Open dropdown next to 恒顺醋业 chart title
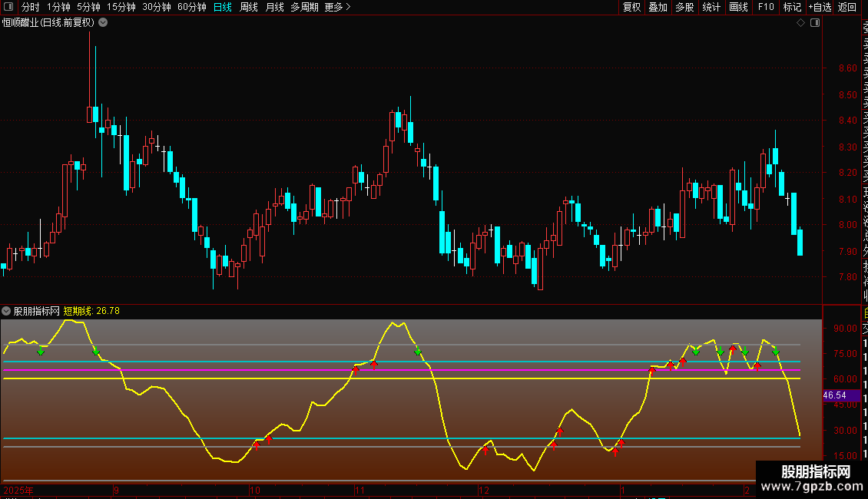 pos(103,23)
